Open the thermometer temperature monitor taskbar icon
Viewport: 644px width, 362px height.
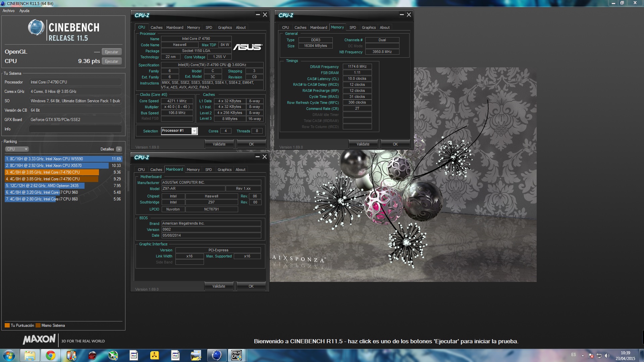click(71, 355)
